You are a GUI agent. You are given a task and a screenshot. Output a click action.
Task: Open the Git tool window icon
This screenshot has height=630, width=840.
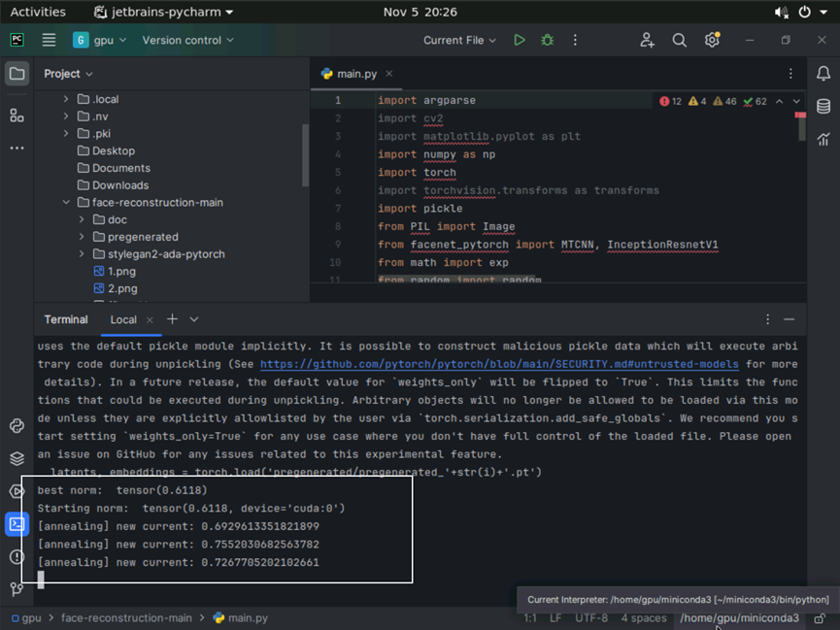click(17, 588)
